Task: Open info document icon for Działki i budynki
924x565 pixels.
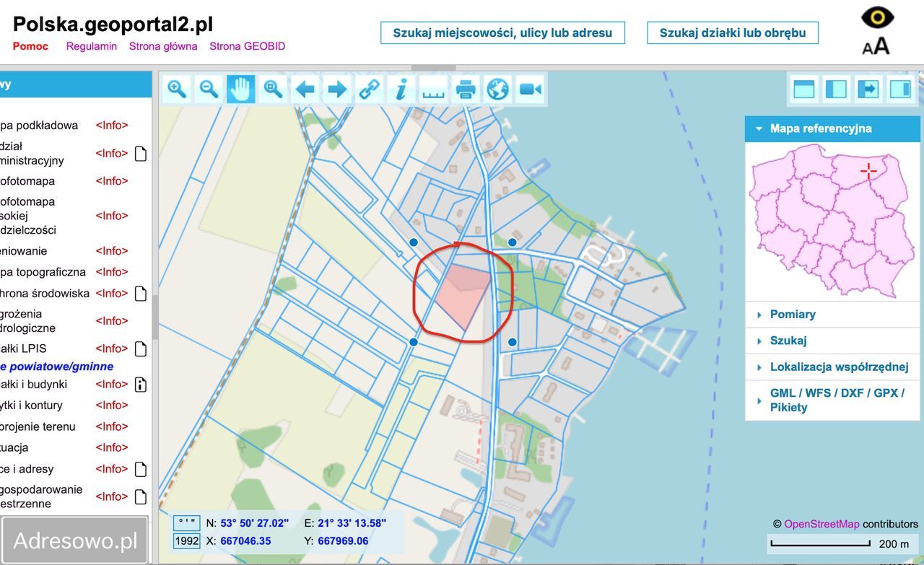Action: pos(141,385)
